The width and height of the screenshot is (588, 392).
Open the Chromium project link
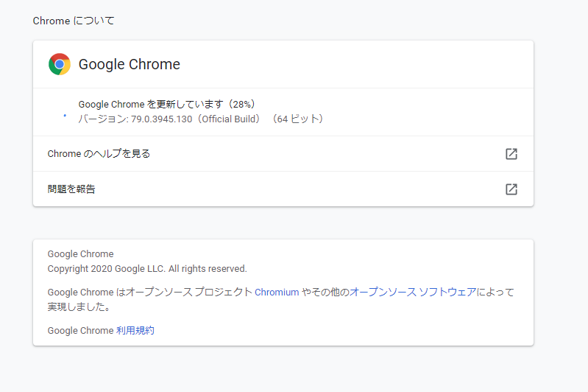coord(277,292)
